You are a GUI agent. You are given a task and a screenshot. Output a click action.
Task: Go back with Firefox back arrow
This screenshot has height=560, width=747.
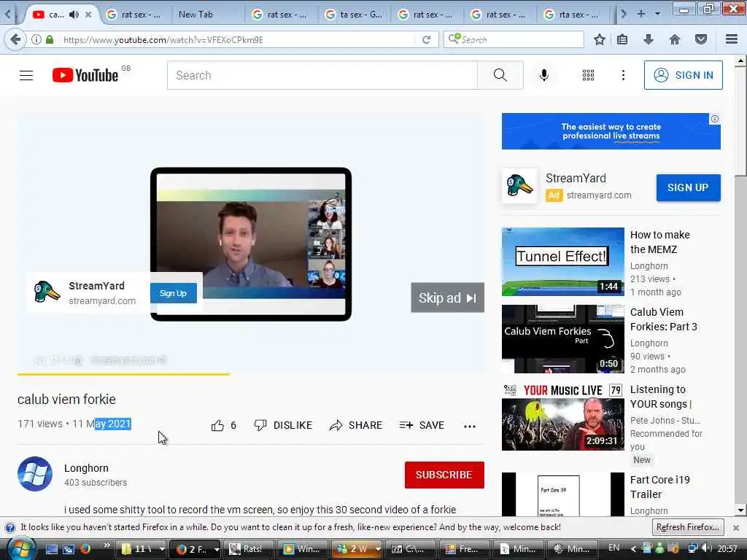point(15,39)
